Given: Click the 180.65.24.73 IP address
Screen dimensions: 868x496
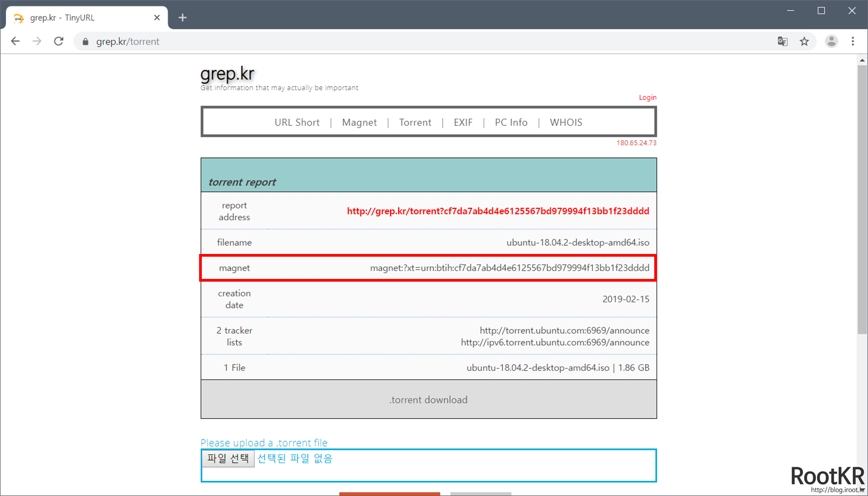Looking at the screenshot, I should [636, 143].
